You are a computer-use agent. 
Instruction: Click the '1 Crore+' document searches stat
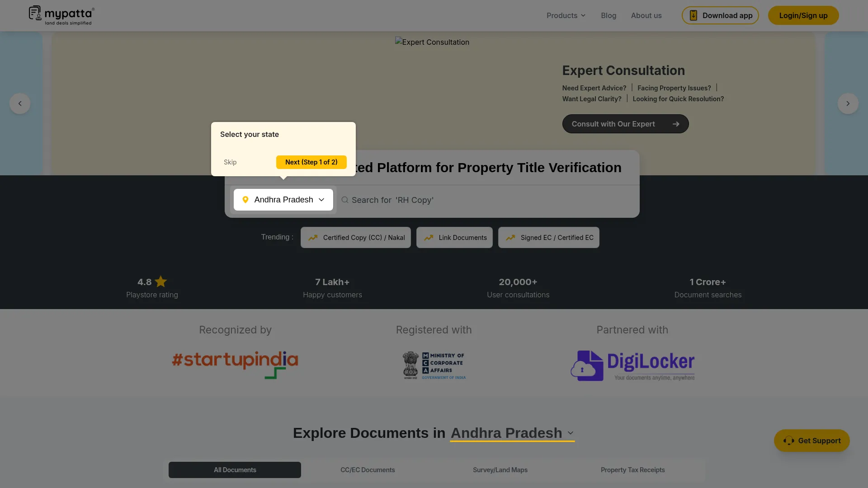[x=708, y=288]
